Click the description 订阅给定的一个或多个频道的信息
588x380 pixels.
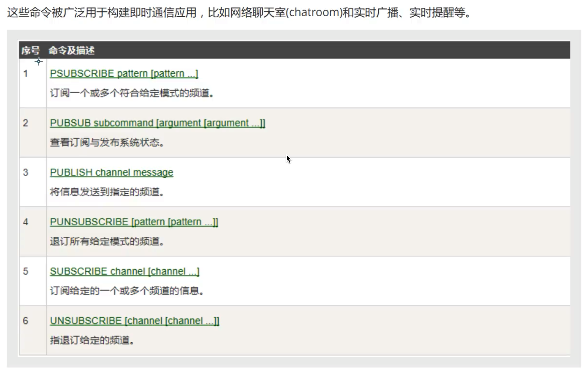click(x=127, y=291)
